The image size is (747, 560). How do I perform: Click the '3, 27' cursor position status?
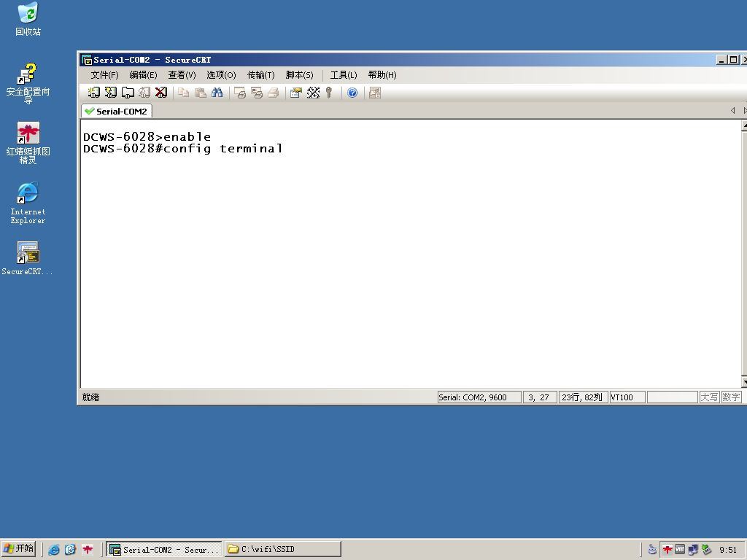tap(540, 397)
